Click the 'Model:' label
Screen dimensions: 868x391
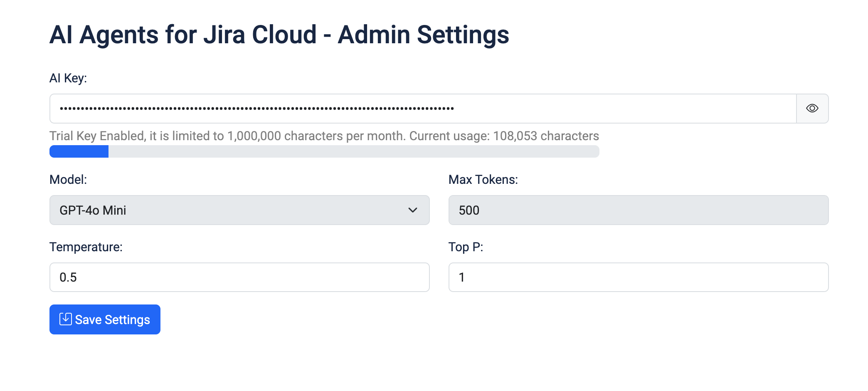click(x=68, y=180)
